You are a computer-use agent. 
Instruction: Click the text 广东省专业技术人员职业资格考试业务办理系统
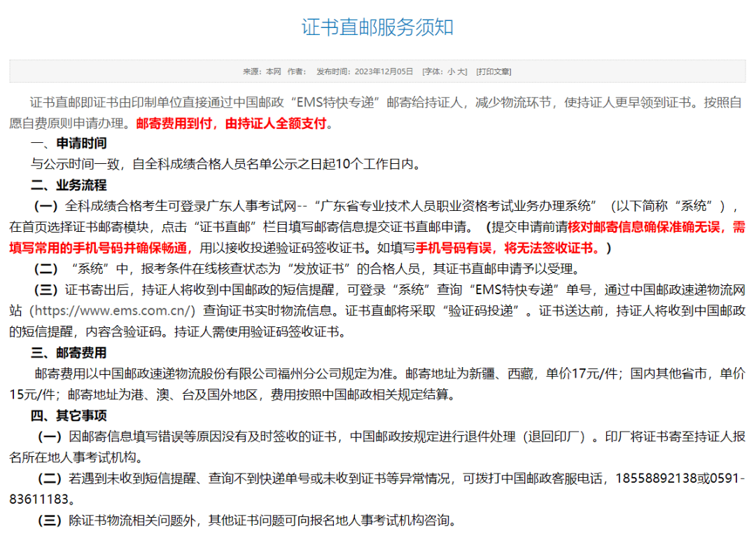pos(456,207)
